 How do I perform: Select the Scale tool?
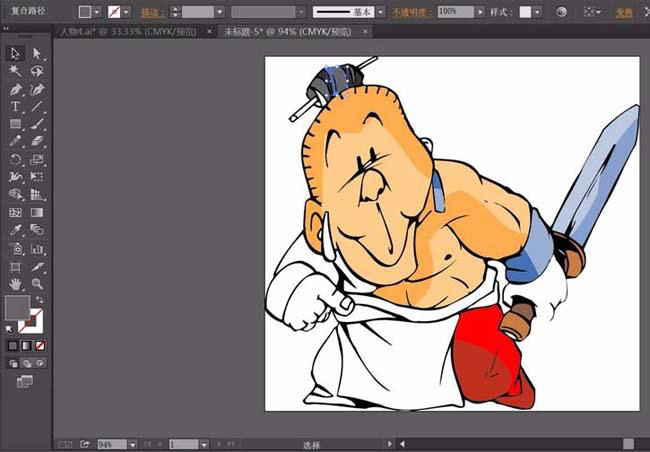pyautogui.click(x=37, y=160)
